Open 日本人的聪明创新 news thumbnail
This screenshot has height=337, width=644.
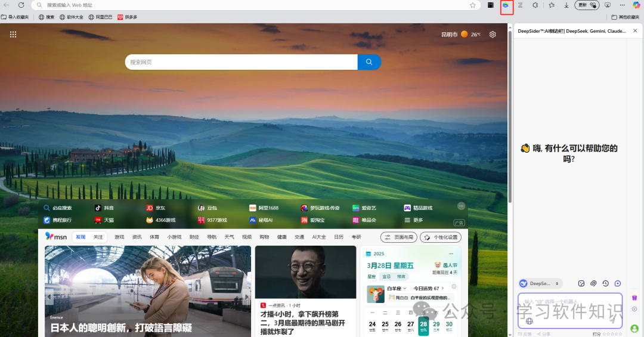[x=148, y=292]
